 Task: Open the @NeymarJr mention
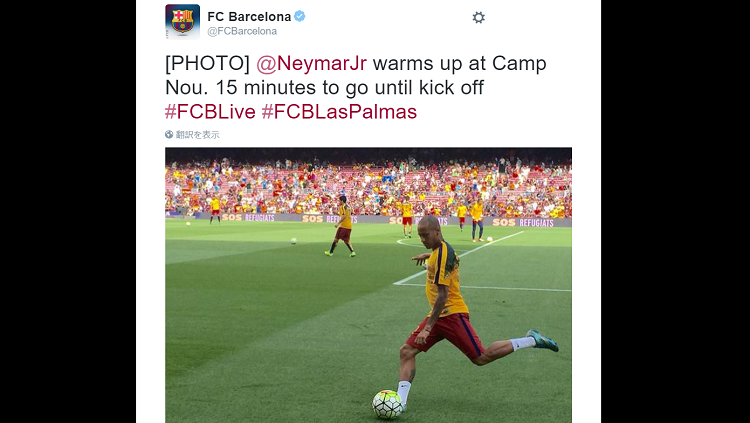click(x=311, y=63)
